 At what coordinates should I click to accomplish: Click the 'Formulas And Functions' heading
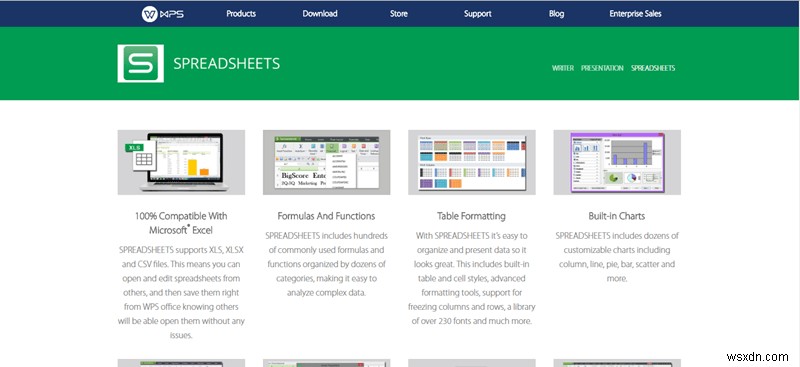[327, 216]
